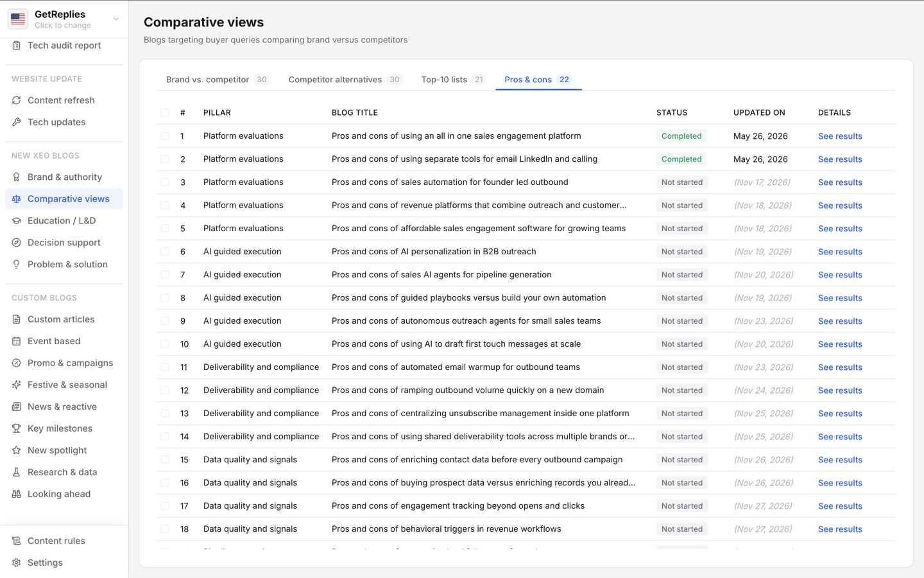The height and width of the screenshot is (578, 924).
Task: Switch to Brand vs. competitor tab
Action: tap(218, 80)
